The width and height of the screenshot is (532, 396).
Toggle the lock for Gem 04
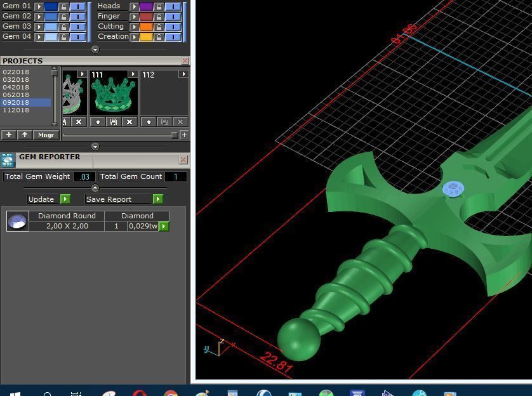(65, 36)
